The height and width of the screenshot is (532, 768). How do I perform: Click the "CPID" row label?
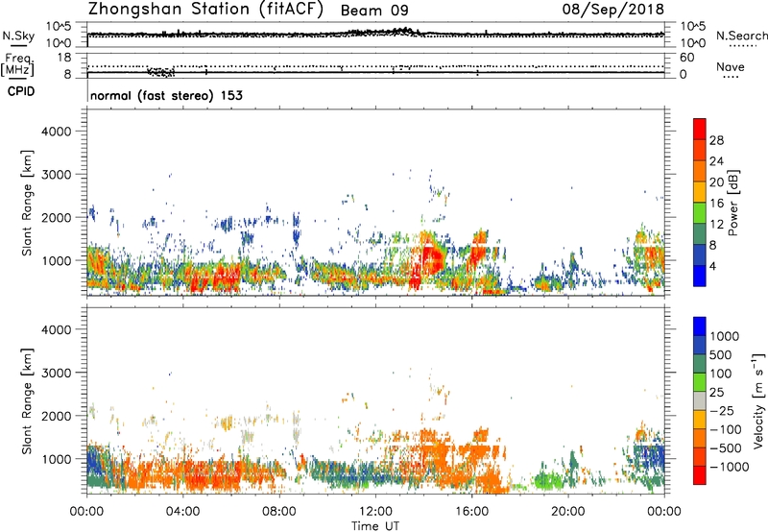[x=21, y=91]
